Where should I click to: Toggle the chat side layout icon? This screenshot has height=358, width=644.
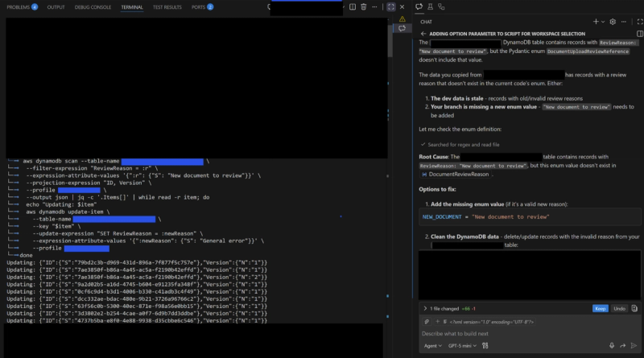click(x=640, y=34)
